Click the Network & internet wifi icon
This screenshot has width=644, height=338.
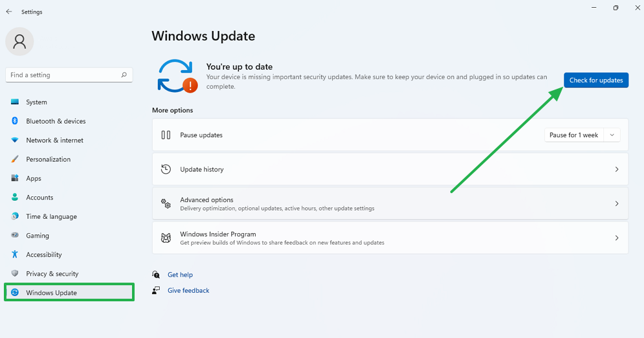(x=15, y=140)
